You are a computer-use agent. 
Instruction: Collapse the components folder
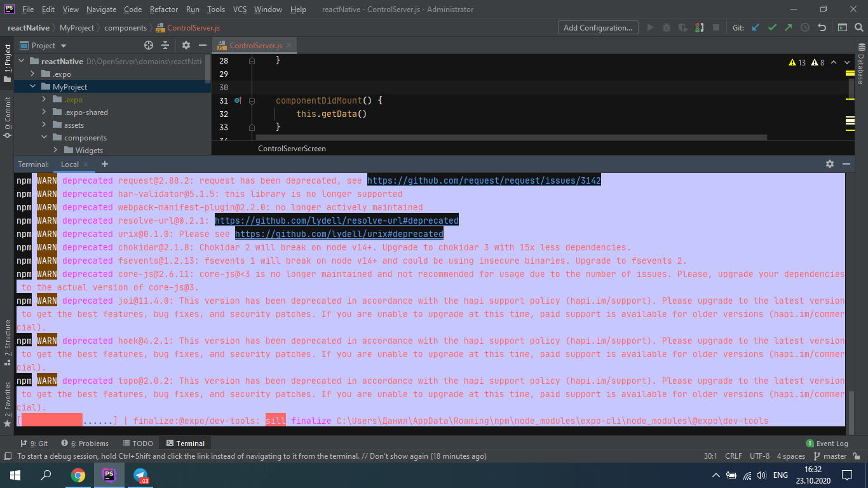tap(44, 138)
